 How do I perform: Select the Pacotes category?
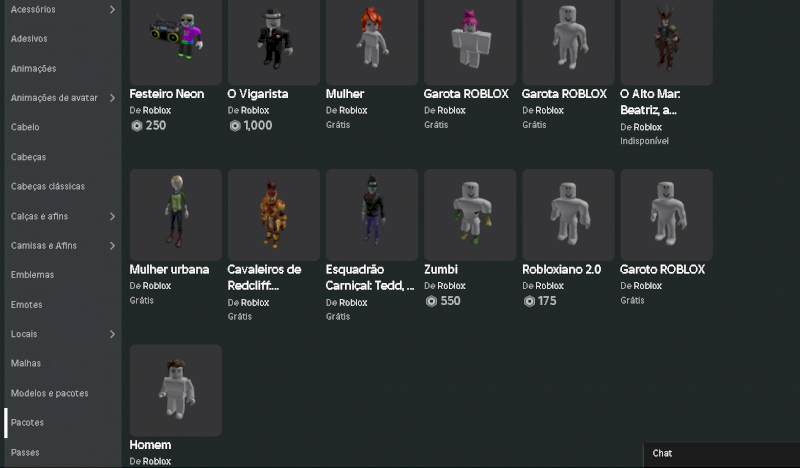pyautogui.click(x=28, y=423)
